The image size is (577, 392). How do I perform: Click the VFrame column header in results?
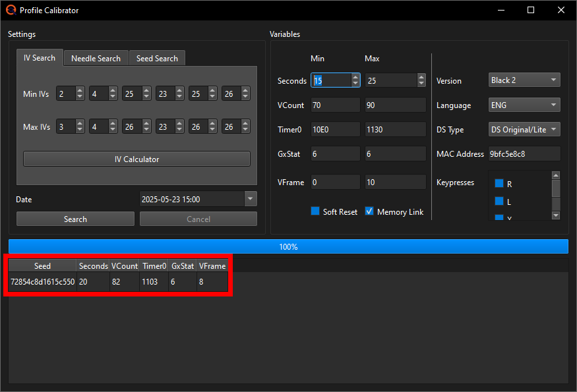(212, 266)
